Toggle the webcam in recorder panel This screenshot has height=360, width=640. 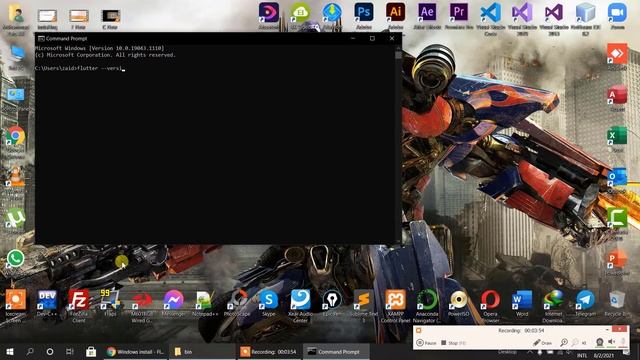(x=599, y=342)
